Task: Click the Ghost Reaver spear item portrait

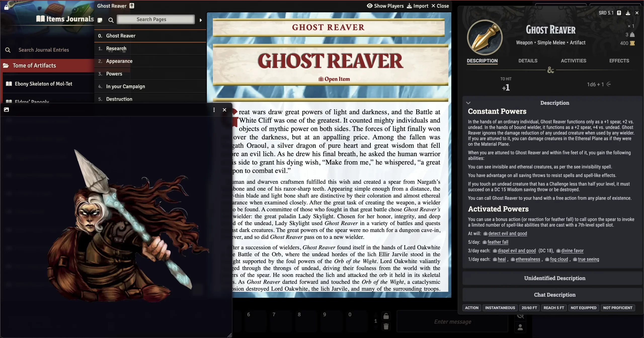Action: tap(485, 37)
